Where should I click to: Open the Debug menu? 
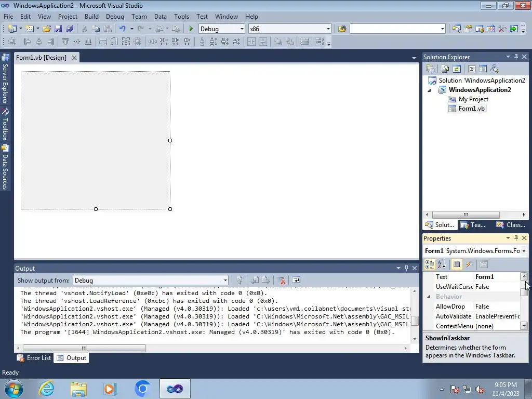[x=115, y=16]
